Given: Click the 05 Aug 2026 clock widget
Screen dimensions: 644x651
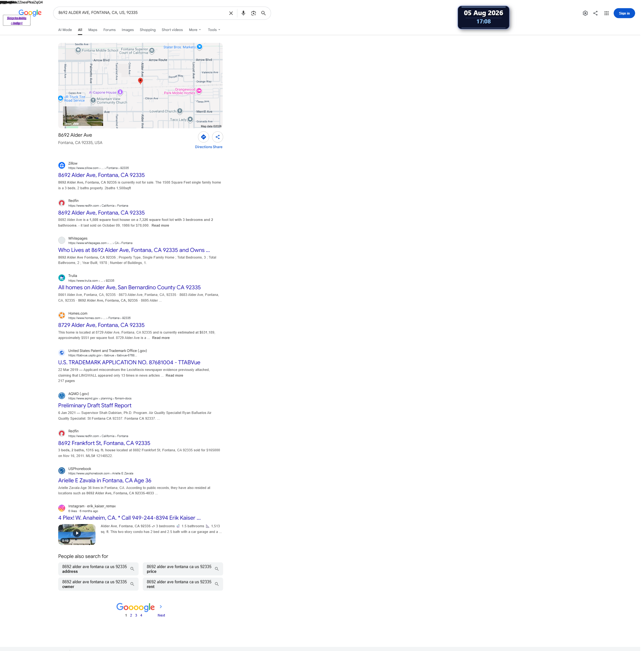Looking at the screenshot, I should [x=483, y=17].
